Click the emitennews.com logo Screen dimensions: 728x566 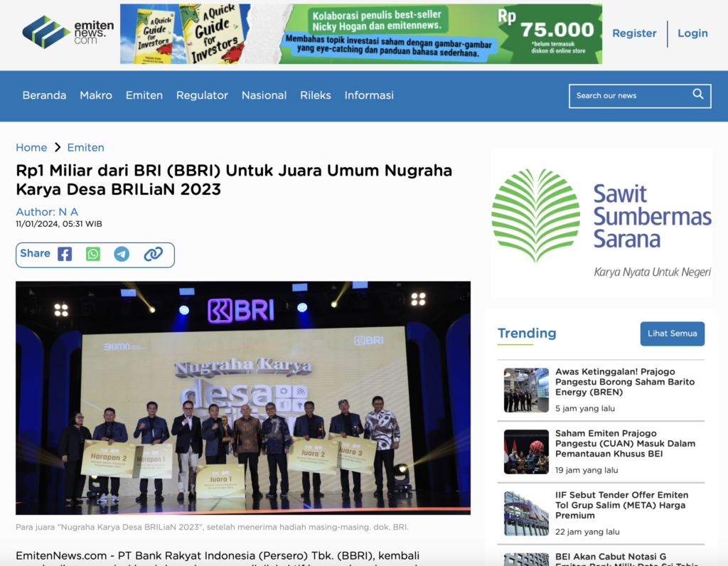click(68, 32)
